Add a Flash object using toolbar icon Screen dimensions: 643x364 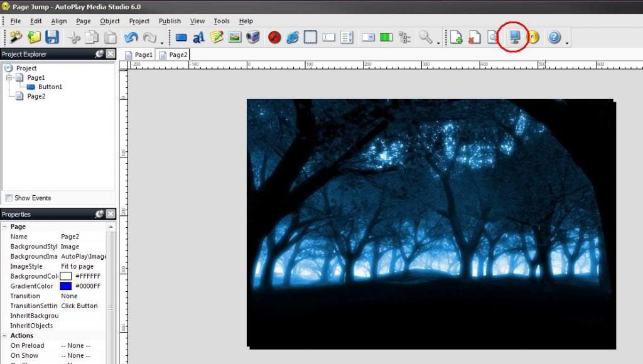point(274,38)
